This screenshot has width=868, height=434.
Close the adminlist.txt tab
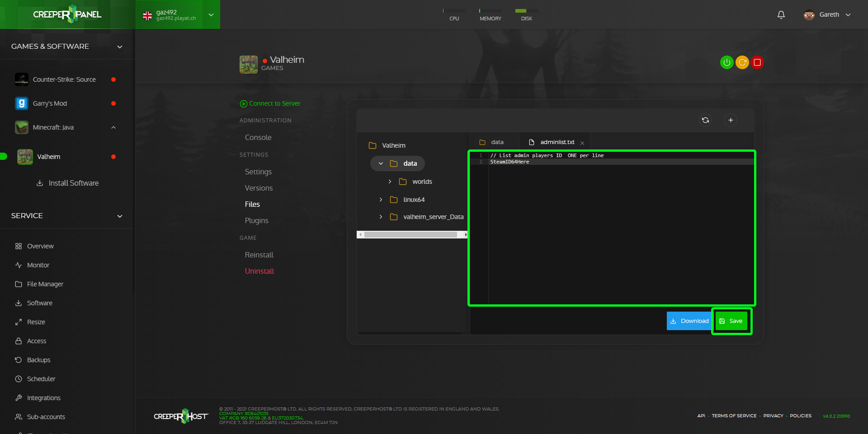tap(582, 143)
